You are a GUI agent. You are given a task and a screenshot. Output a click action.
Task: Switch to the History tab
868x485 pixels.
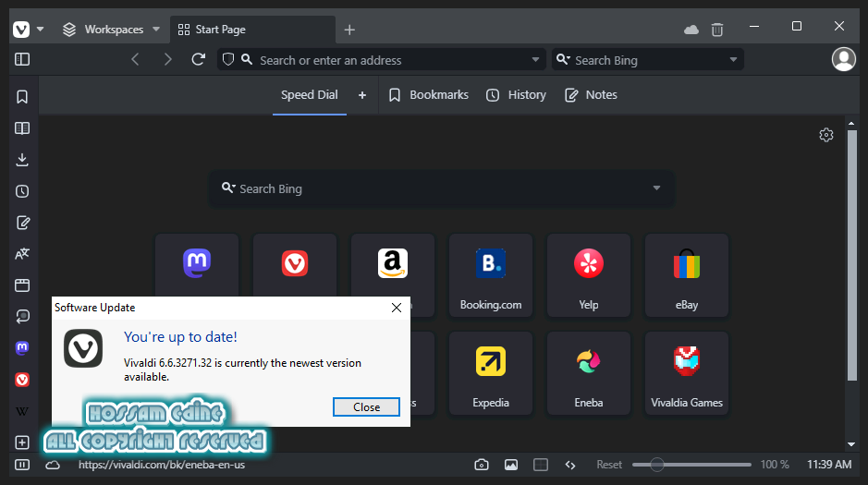coord(516,95)
